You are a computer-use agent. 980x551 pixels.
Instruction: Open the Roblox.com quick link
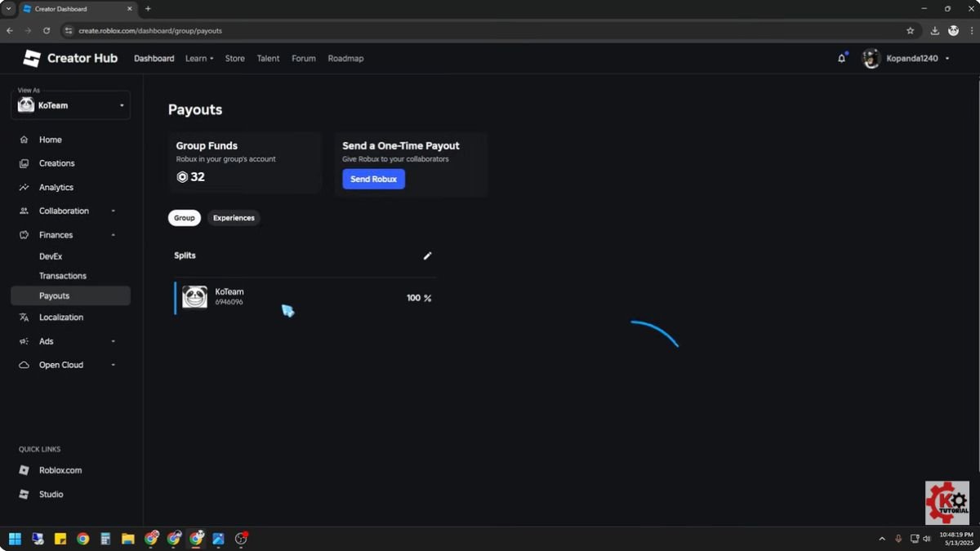[60, 470]
